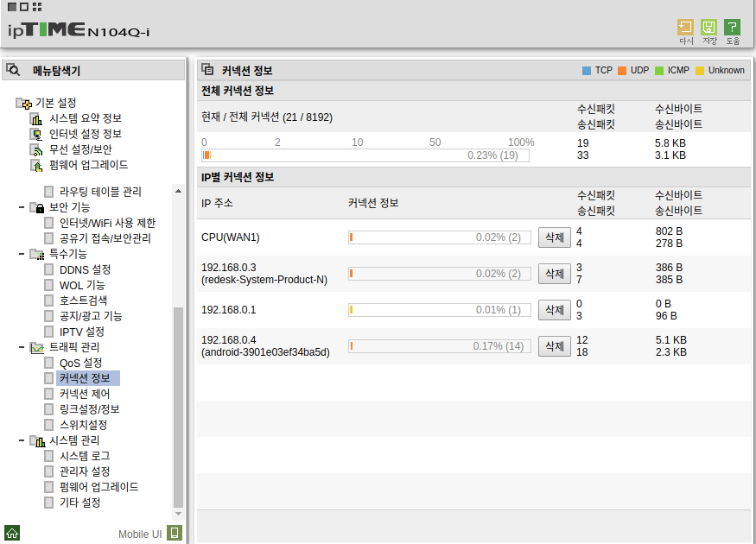Image resolution: width=756 pixels, height=544 pixels.
Task: Open the 도움 help icon
Action: click(732, 28)
